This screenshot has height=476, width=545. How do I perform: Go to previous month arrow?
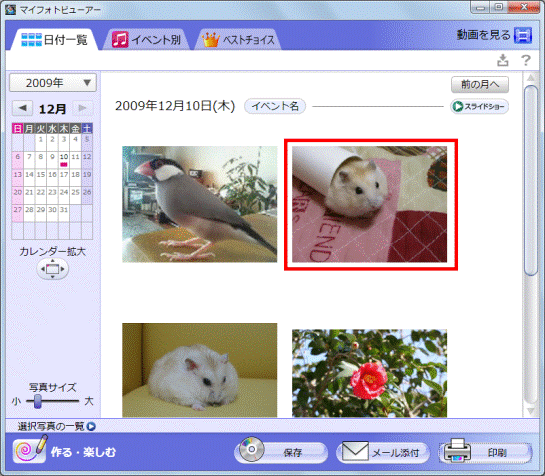(x=23, y=108)
